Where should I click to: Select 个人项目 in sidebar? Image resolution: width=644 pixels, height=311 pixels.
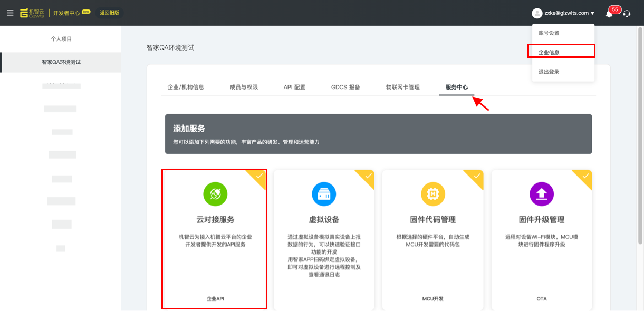tap(61, 39)
